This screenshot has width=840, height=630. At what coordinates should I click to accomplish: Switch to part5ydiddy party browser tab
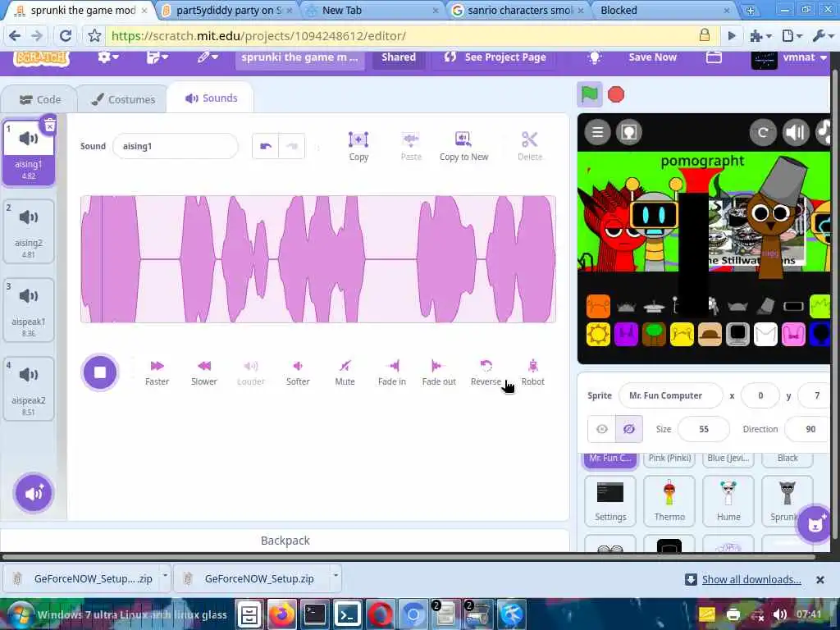point(228,10)
